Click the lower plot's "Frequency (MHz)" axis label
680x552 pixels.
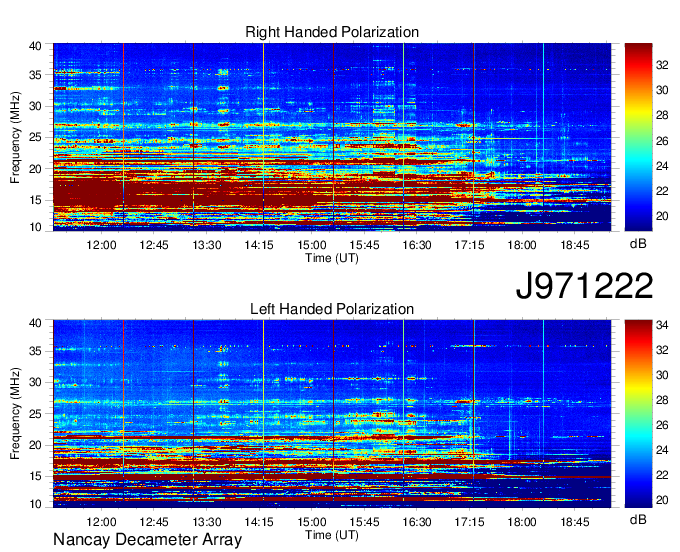click(x=15, y=414)
